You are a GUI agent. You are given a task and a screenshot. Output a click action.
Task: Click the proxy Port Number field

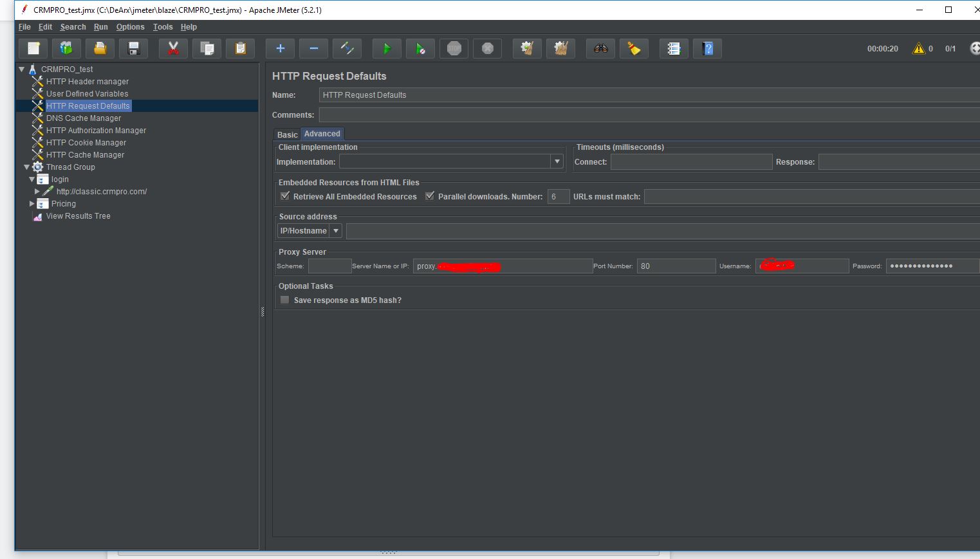[x=676, y=266]
